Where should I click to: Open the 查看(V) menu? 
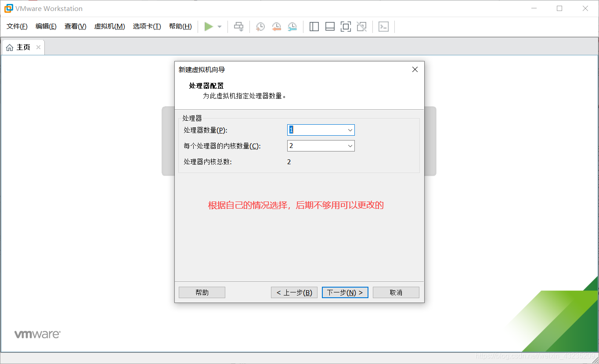[x=76, y=26]
